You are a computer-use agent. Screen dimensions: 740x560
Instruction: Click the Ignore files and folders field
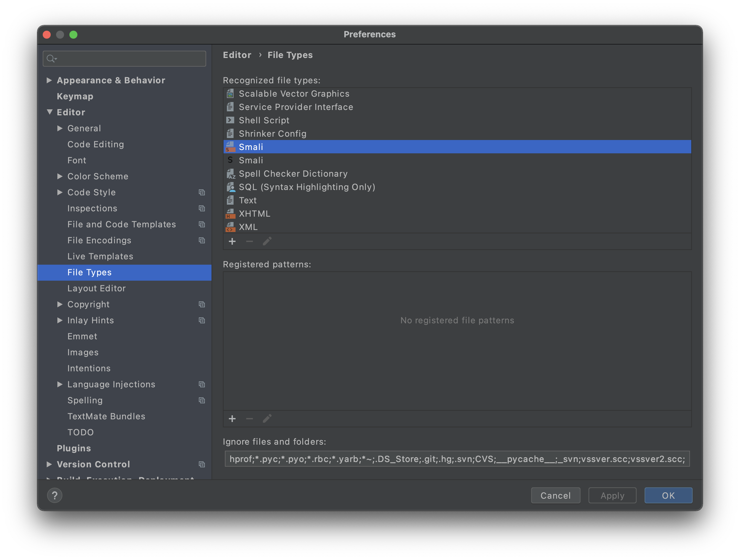point(457,459)
